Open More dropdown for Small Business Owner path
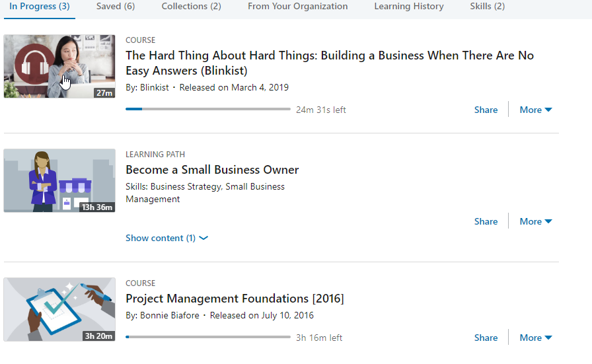 535,221
